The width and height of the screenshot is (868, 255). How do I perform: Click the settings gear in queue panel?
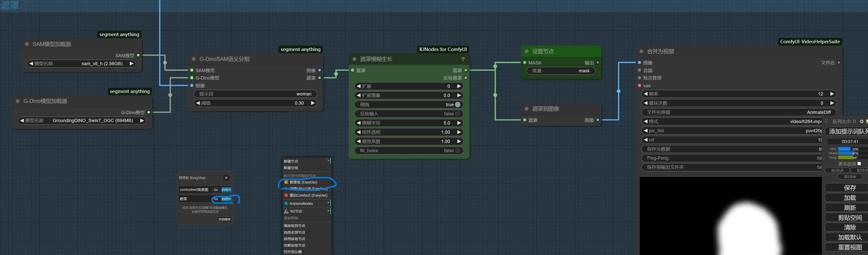(862, 122)
